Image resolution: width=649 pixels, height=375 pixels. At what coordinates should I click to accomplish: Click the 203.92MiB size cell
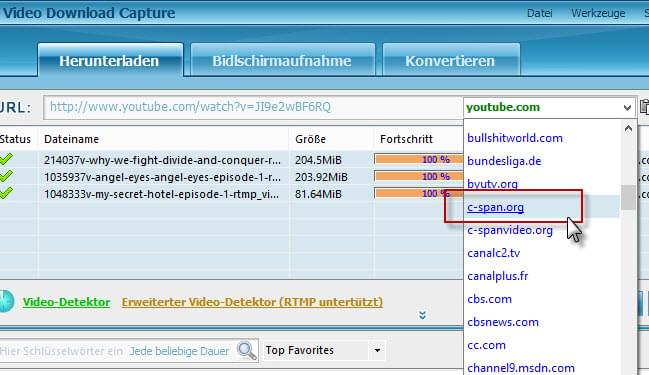coord(321,177)
